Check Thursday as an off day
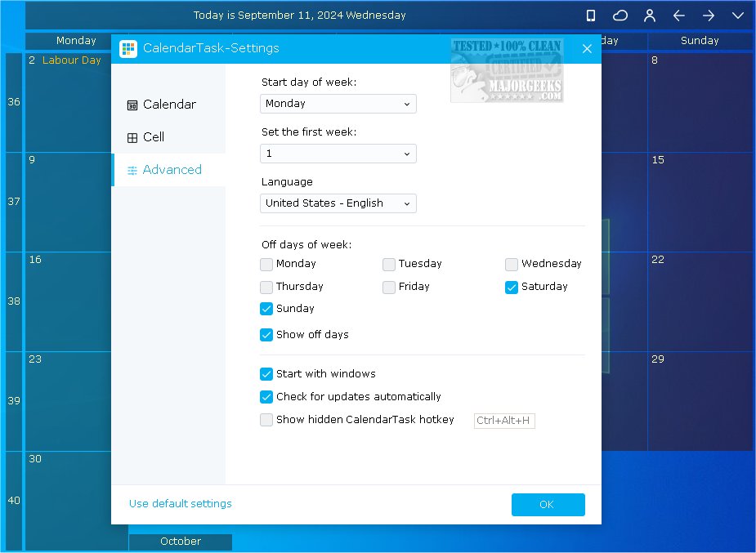Viewport: 756px width, 553px height. pos(266,287)
